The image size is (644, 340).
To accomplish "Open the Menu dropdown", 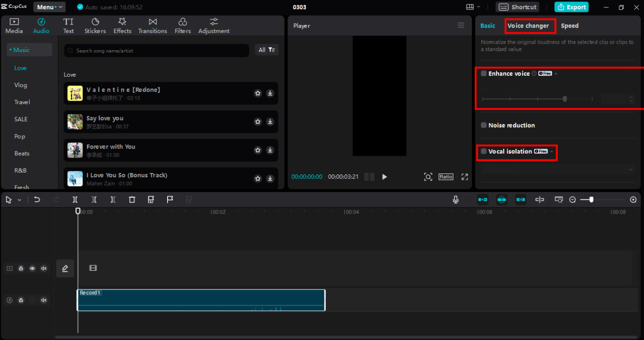I will 49,7.
